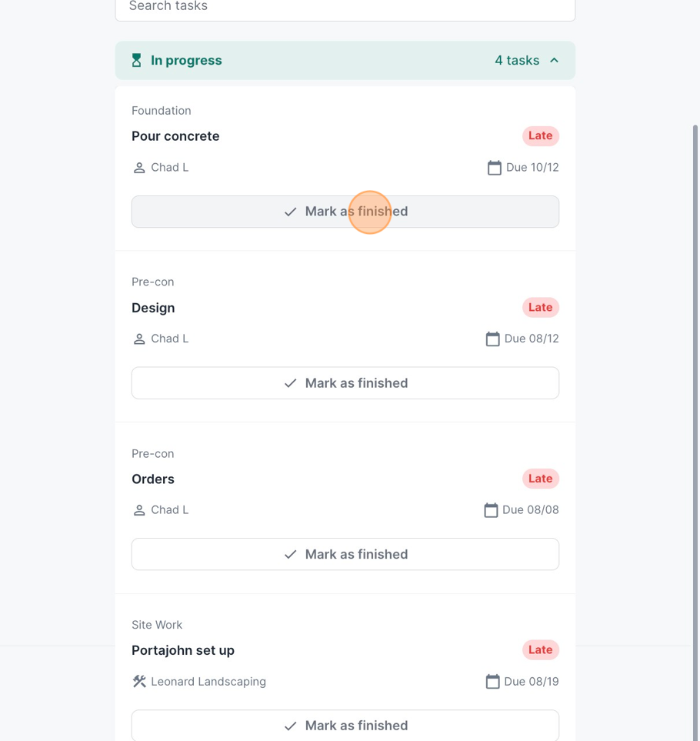The height and width of the screenshot is (741, 700).
Task: Click the page scrollbar on the right edge
Action: click(695, 385)
